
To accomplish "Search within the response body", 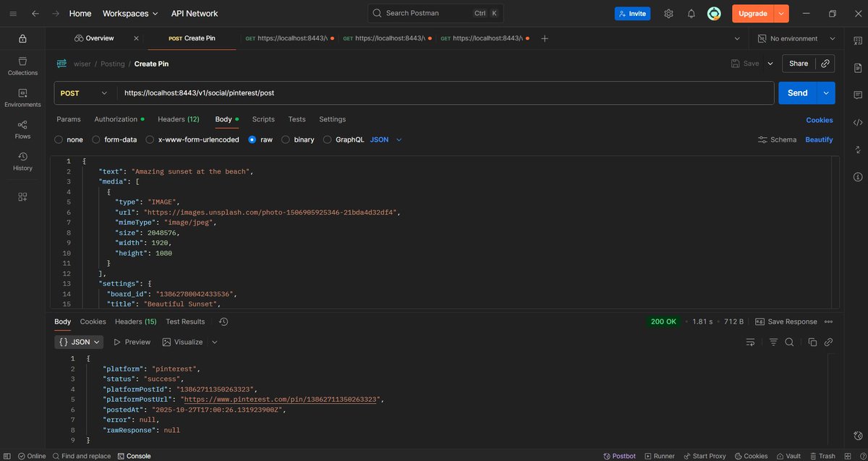I will tap(788, 342).
